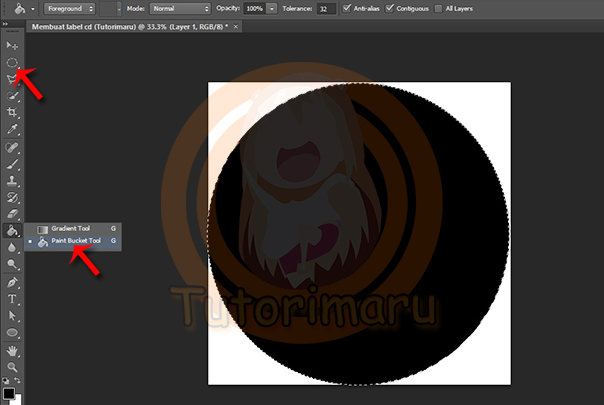
Task: Open the pattern picker dropdown arrow
Action: coord(119,8)
